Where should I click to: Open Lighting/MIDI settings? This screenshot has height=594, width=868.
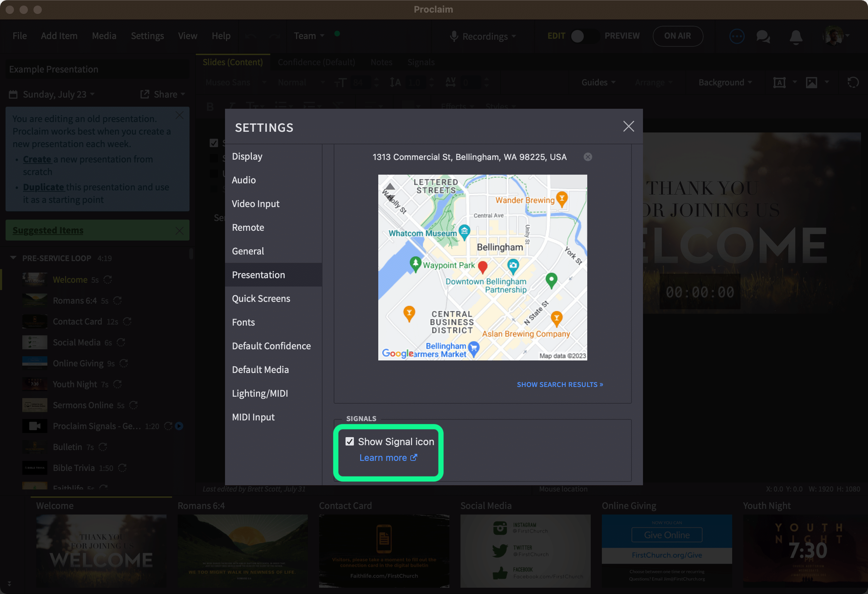coord(273,393)
